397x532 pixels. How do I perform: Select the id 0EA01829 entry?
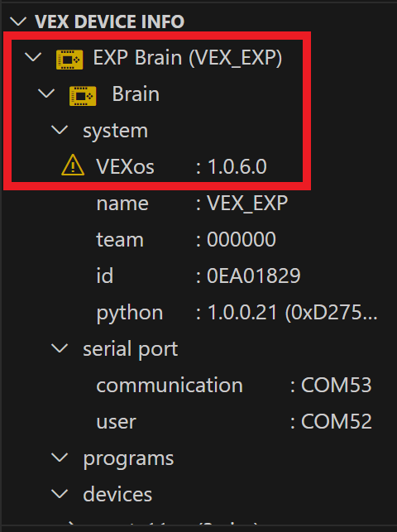(x=199, y=276)
